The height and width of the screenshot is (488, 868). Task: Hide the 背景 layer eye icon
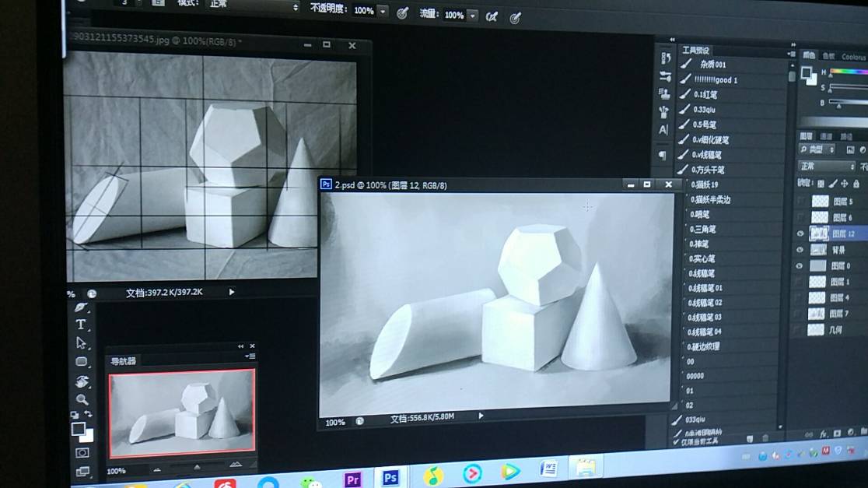click(800, 250)
